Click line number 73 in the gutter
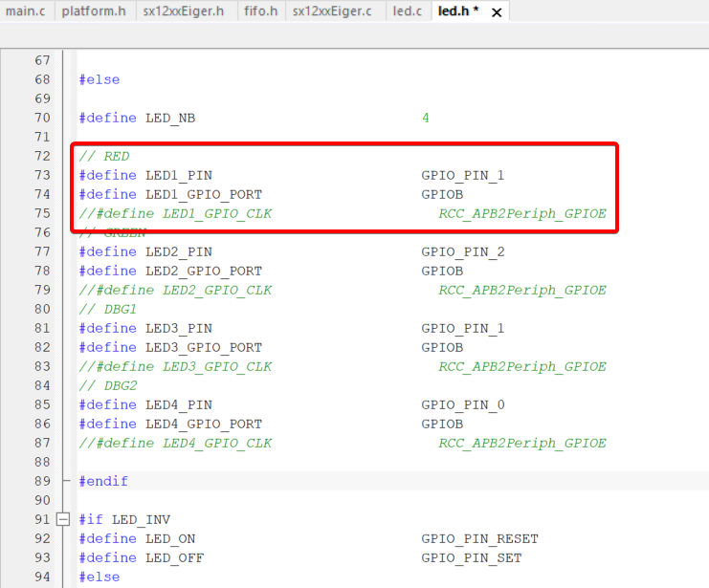This screenshot has height=588, width=709. (x=41, y=175)
